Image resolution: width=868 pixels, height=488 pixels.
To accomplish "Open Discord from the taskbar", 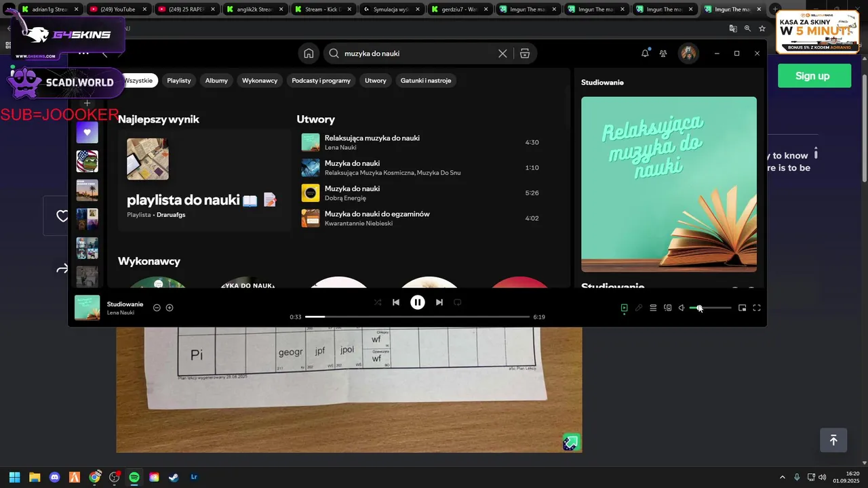I will pos(55,477).
